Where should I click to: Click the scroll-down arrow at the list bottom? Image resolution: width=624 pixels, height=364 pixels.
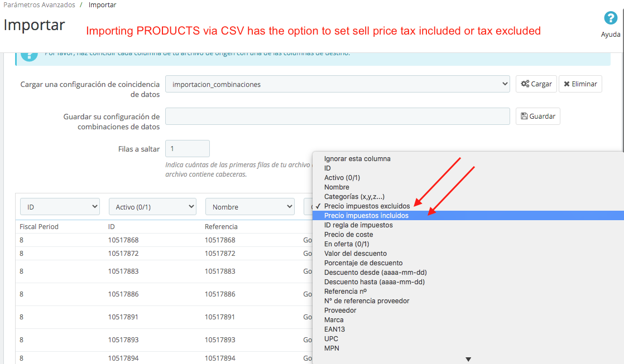pyautogui.click(x=468, y=358)
